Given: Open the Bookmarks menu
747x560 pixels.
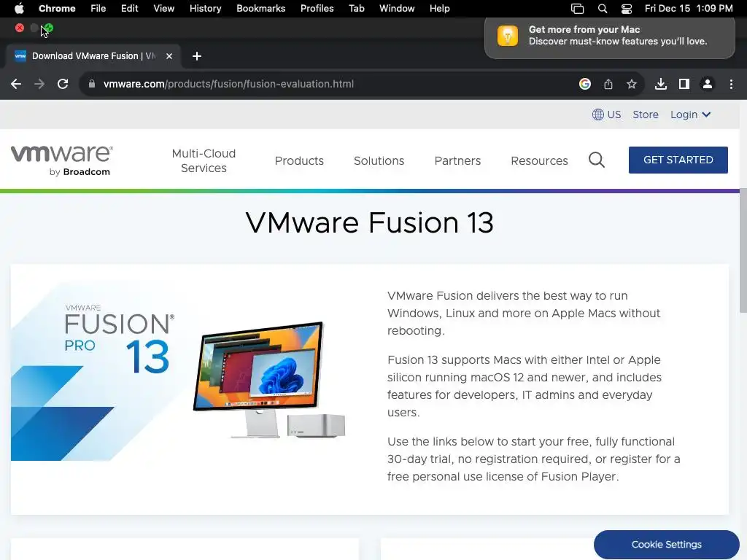Looking at the screenshot, I should pyautogui.click(x=260, y=9).
